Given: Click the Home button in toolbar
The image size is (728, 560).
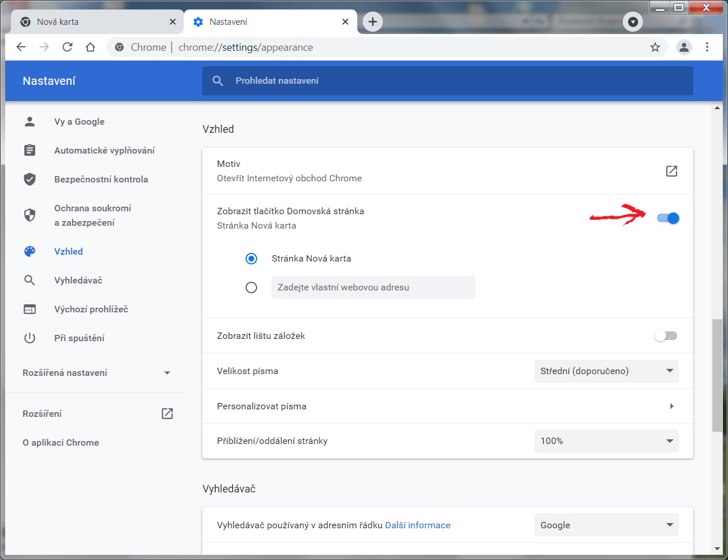Looking at the screenshot, I should (x=90, y=47).
